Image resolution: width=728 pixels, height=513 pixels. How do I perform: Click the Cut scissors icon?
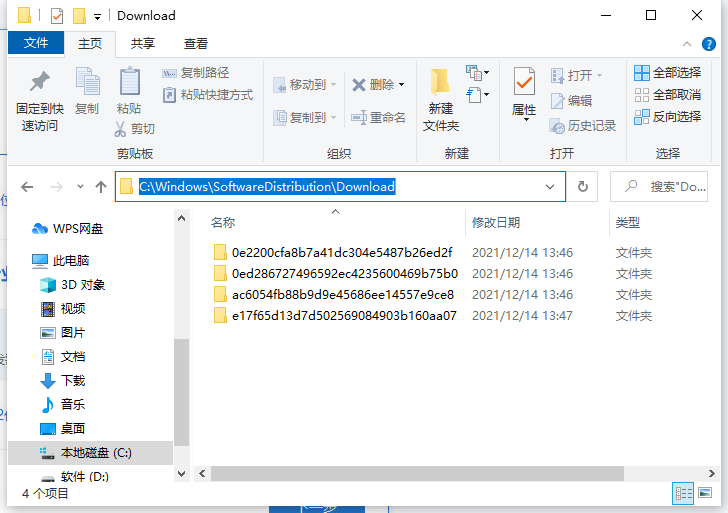click(121, 129)
